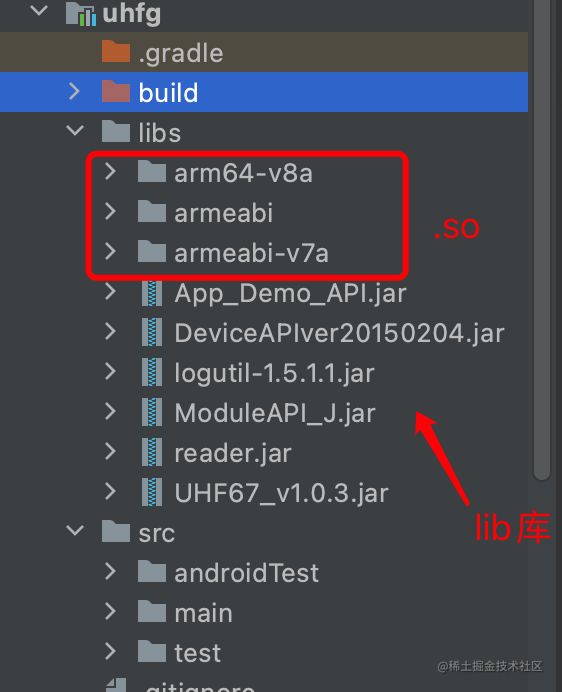Click the vertical scrollbar thumb

point(542,238)
